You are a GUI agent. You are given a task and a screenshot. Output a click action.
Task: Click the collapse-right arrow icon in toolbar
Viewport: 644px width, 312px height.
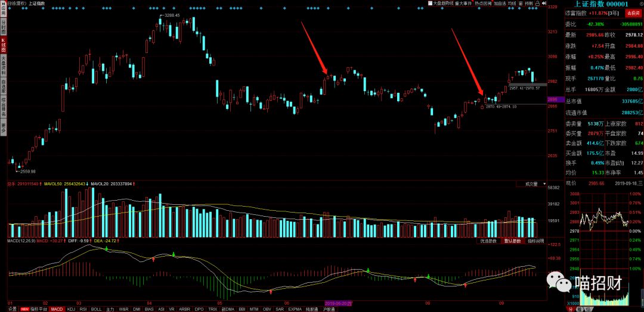544,4
